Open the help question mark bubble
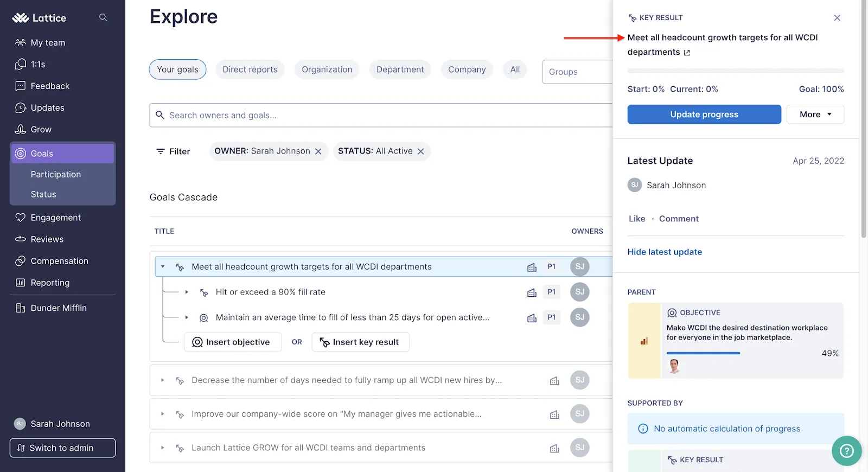The width and height of the screenshot is (868, 472). pyautogui.click(x=847, y=451)
